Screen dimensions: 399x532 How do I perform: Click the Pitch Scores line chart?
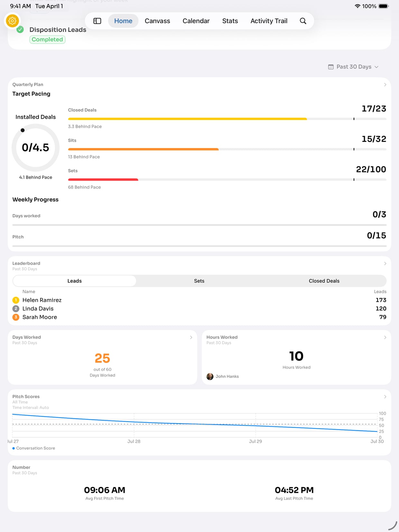tap(195, 425)
